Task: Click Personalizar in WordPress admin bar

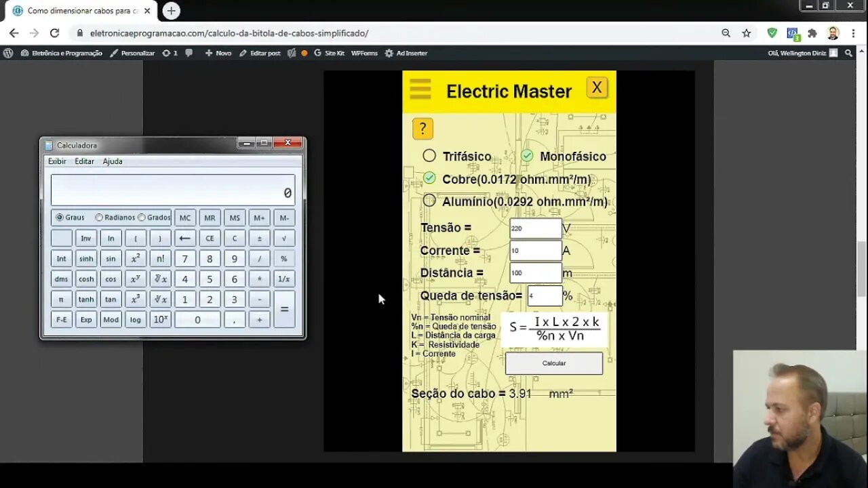Action: click(x=132, y=53)
